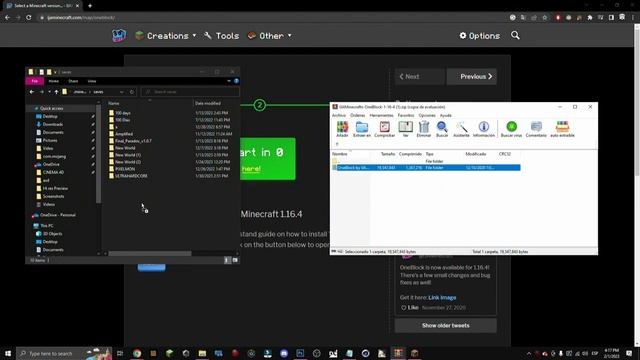
Task: Open the Herramientas menu in WinRAR
Action: [x=381, y=116]
